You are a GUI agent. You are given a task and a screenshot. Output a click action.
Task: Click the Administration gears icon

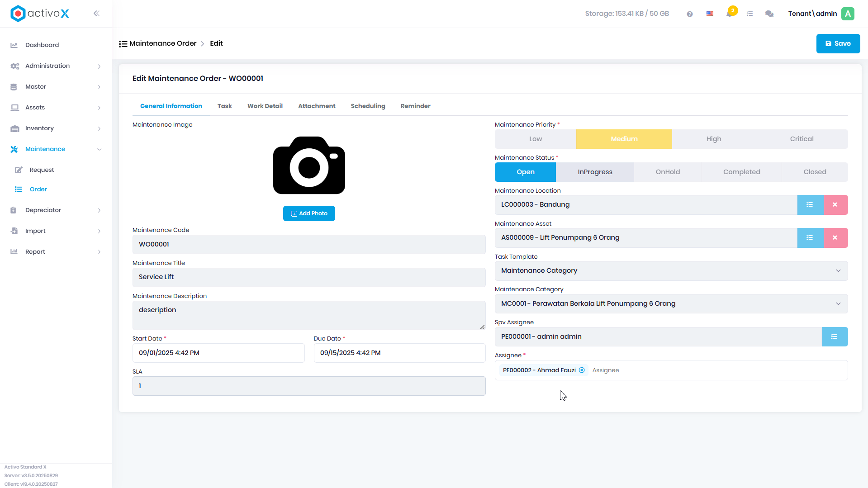(14, 66)
